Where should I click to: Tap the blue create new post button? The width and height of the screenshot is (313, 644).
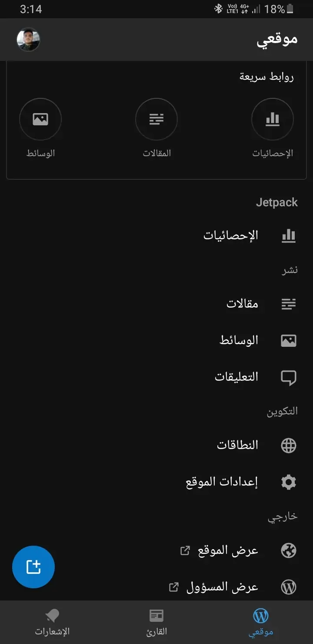click(33, 567)
